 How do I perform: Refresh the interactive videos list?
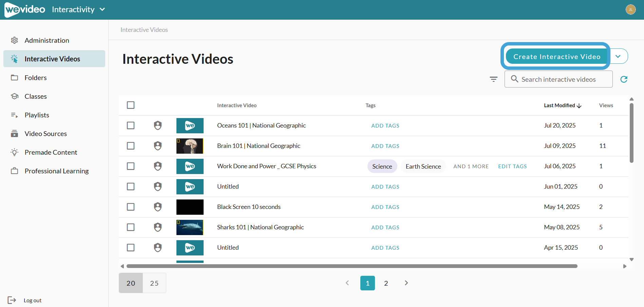[x=624, y=79]
